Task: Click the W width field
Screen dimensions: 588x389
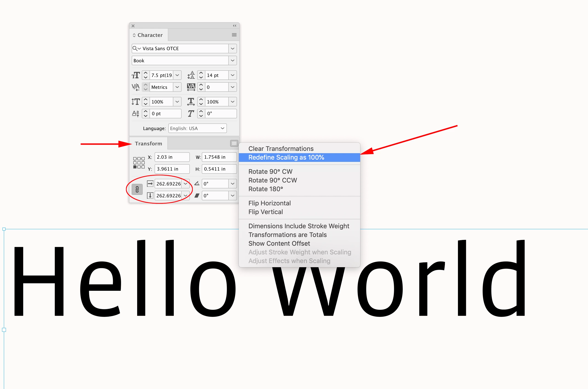Action: 219,157
